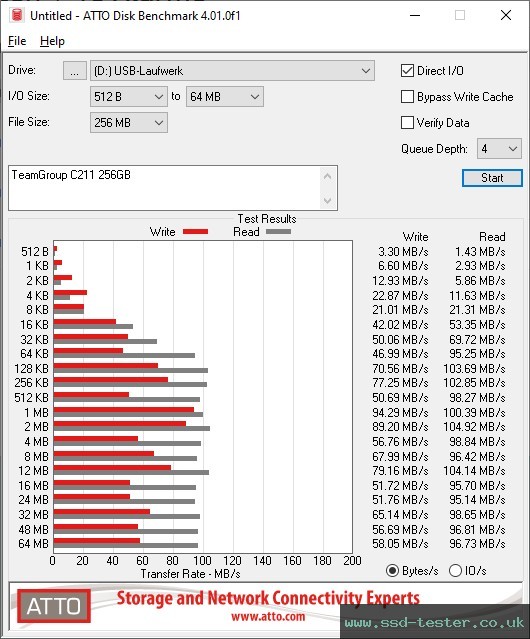The height and width of the screenshot is (639, 530).
Task: Click the Test Results heading
Action: tap(267, 218)
